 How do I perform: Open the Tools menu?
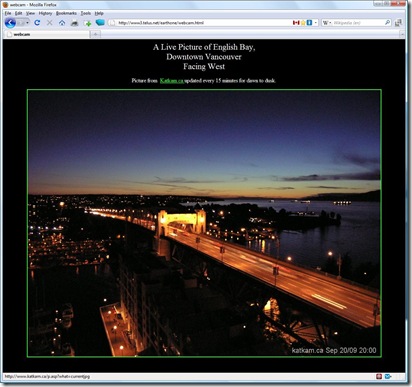86,13
